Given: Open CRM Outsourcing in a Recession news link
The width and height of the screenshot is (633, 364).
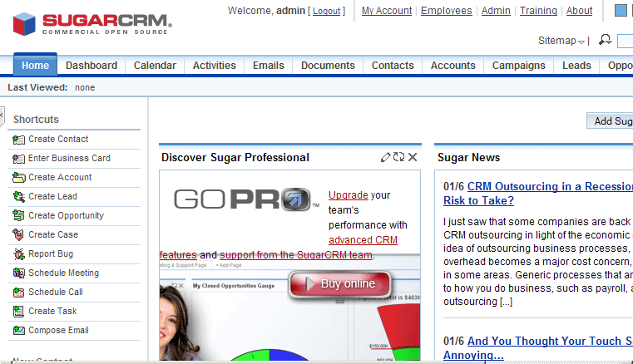Looking at the screenshot, I should click(x=538, y=194).
